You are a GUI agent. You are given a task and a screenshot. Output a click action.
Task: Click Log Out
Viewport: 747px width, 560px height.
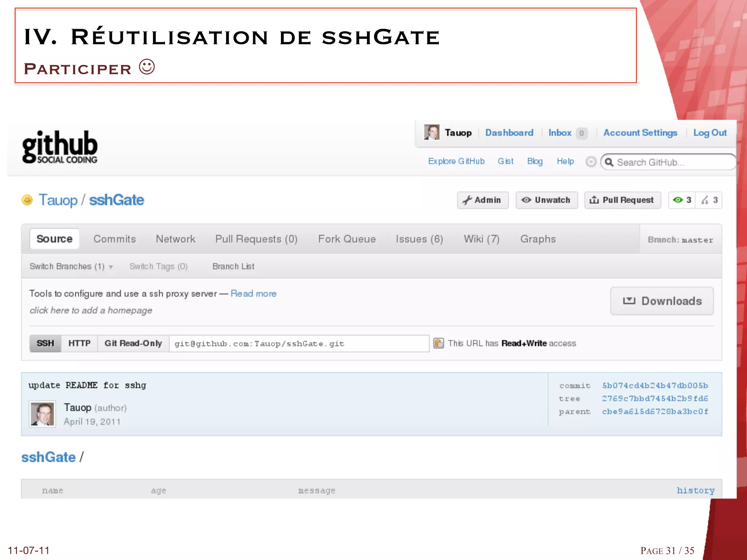click(x=710, y=133)
